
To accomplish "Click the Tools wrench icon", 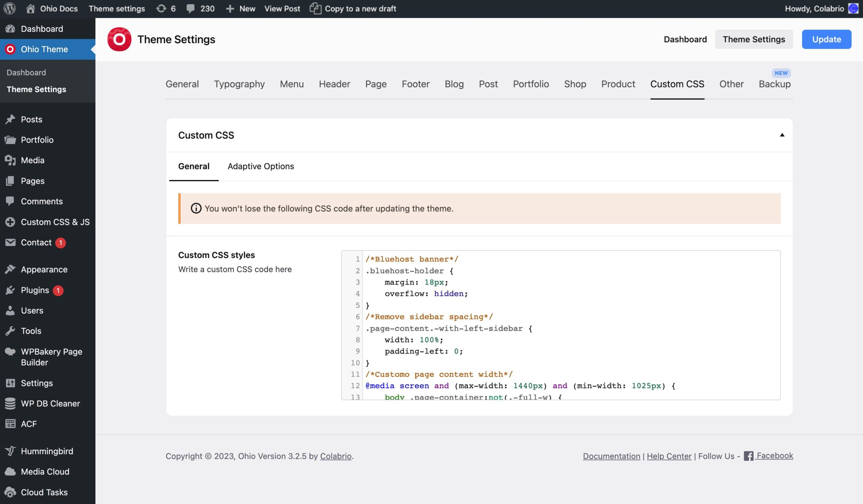I will (10, 331).
